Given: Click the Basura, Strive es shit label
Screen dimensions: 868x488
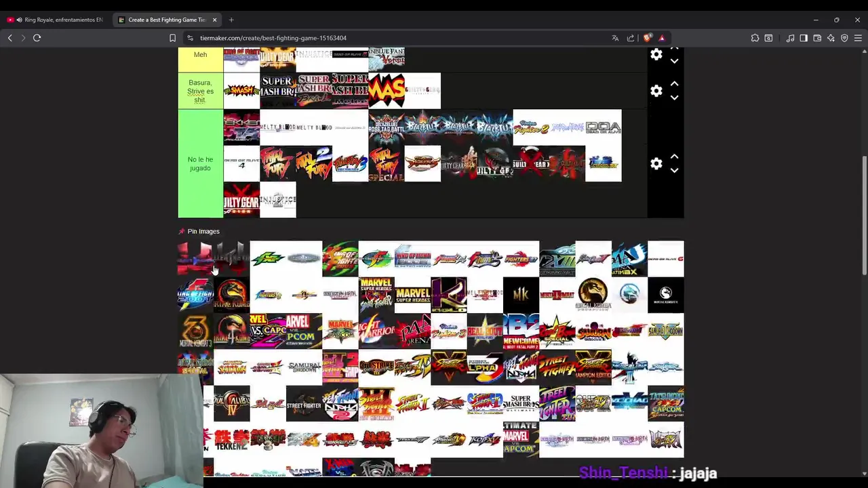Looking at the screenshot, I should 200,91.
